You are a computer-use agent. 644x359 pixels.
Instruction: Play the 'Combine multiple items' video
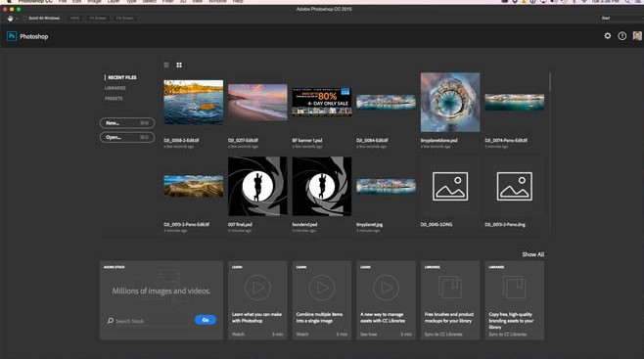tap(322, 288)
